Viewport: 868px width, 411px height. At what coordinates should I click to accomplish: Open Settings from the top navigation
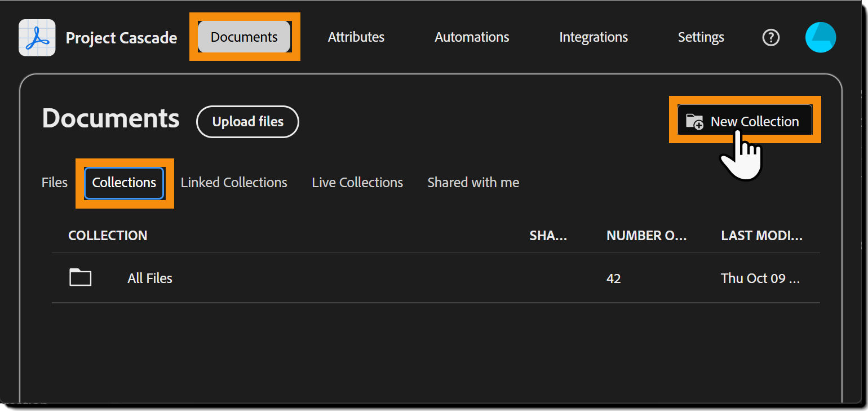coord(701,37)
